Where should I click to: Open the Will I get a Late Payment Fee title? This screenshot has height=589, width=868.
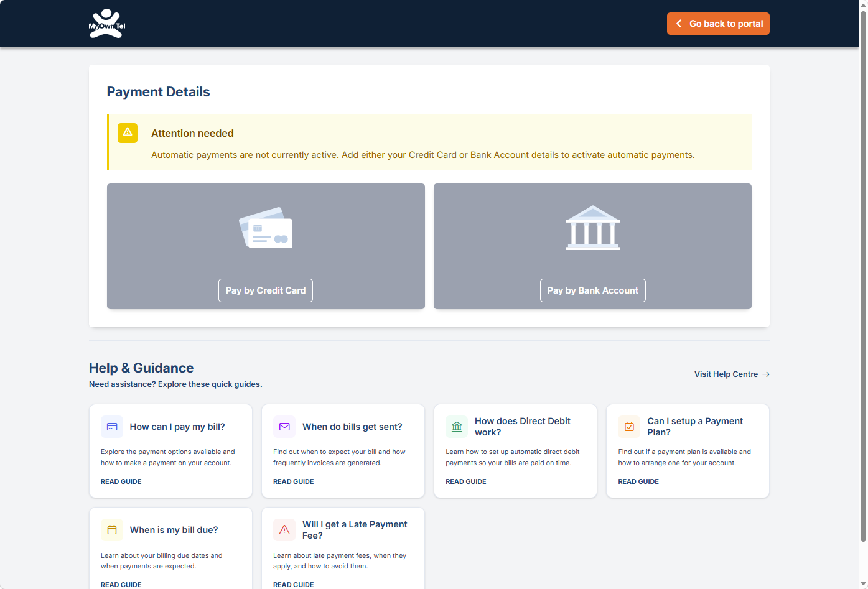pos(355,530)
